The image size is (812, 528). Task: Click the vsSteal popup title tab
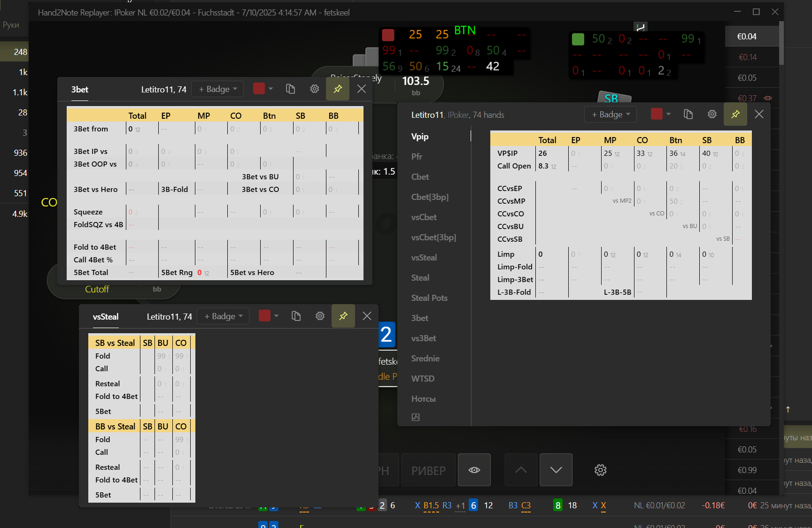point(106,317)
